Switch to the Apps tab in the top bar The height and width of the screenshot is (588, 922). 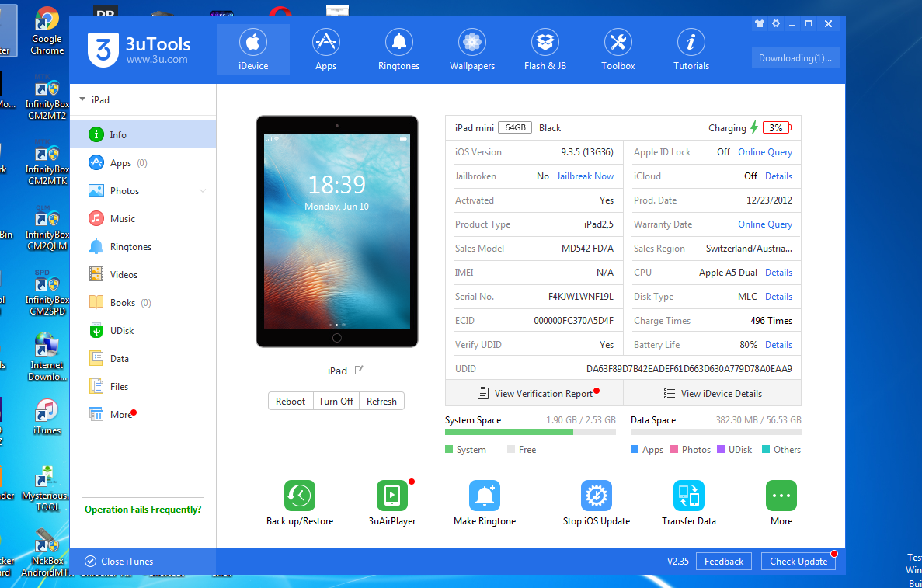325,50
